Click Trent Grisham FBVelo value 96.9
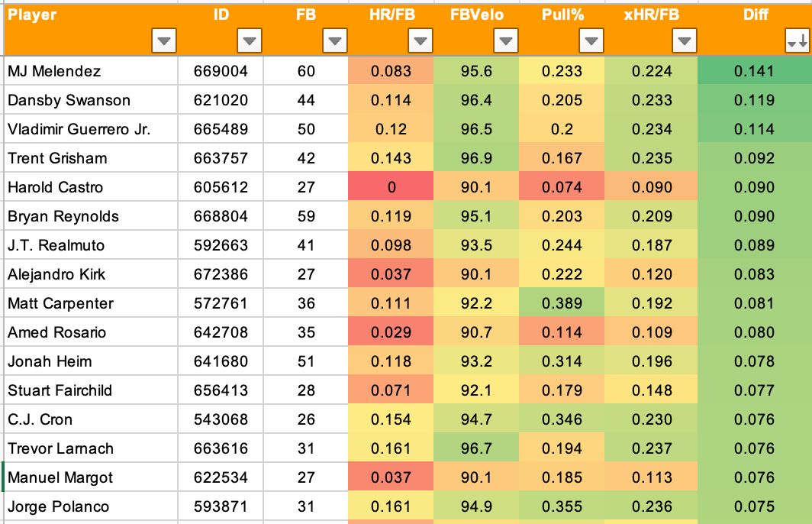This screenshot has height=524, width=812. 476,157
